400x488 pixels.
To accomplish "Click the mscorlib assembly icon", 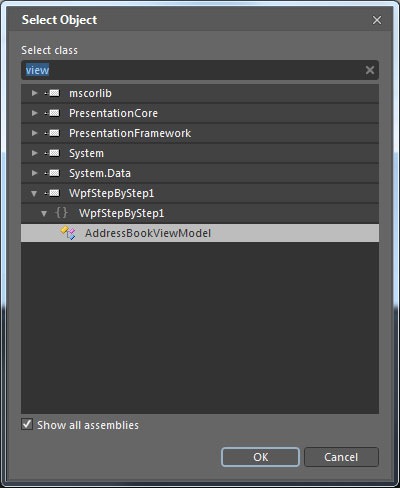I will coord(53,93).
